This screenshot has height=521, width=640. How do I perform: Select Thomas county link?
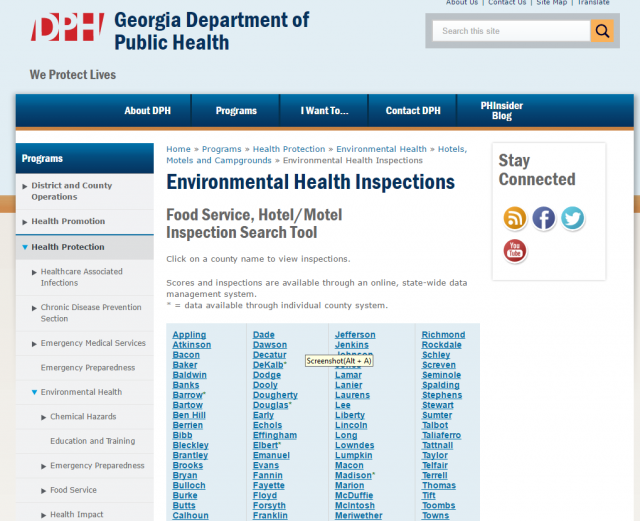pyautogui.click(x=439, y=485)
